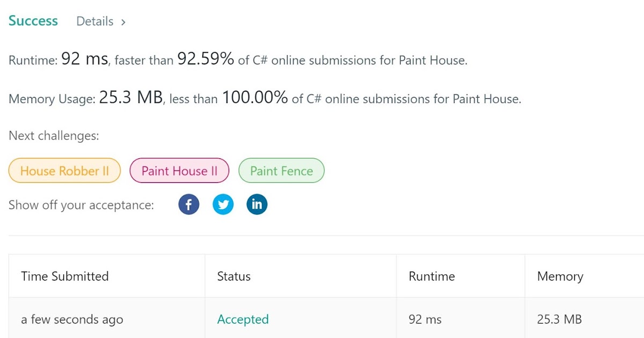
Task: Click the Status column header
Action: [233, 276]
